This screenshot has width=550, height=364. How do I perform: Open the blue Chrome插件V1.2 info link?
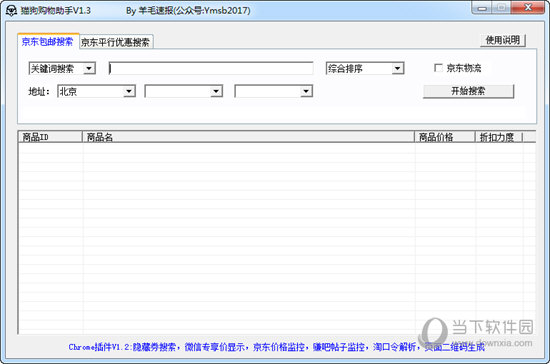click(276, 347)
